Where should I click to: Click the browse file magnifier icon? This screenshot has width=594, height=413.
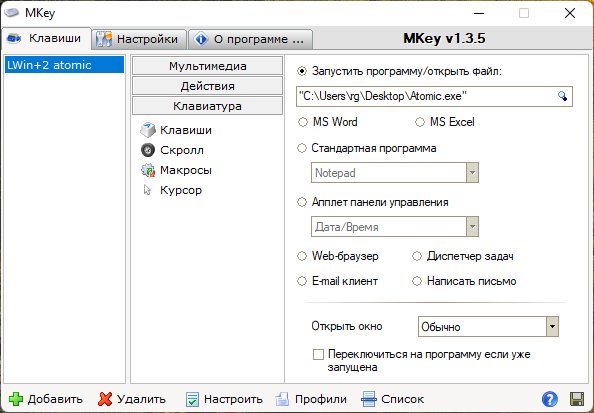click(x=563, y=96)
